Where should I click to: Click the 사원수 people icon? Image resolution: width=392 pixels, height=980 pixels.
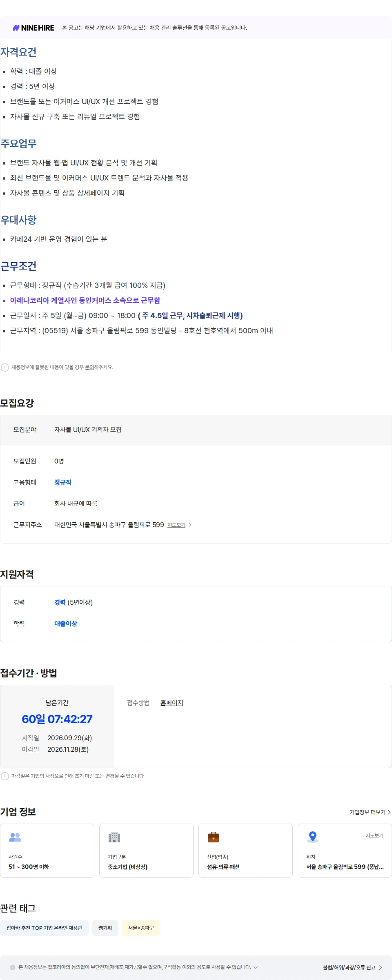[x=15, y=837]
